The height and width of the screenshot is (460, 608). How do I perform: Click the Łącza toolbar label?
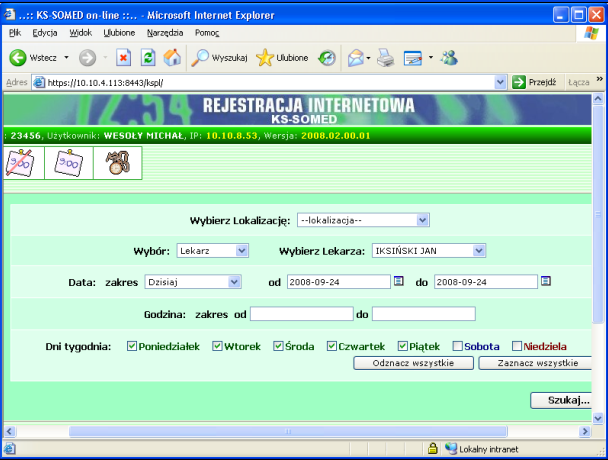tap(579, 82)
